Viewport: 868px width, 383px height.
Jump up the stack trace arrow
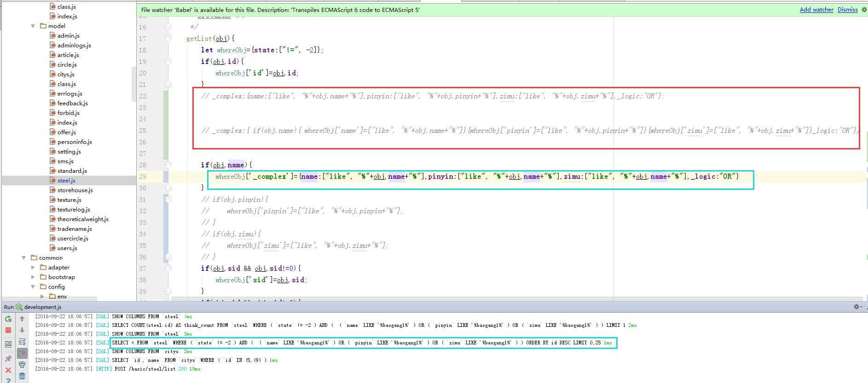tap(22, 319)
